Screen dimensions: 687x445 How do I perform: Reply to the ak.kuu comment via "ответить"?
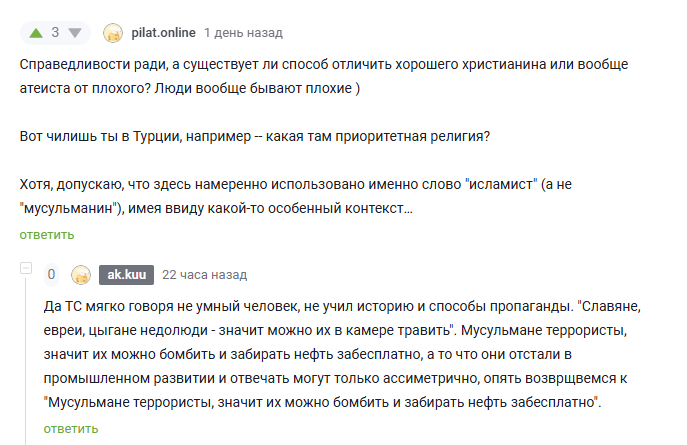point(70,428)
